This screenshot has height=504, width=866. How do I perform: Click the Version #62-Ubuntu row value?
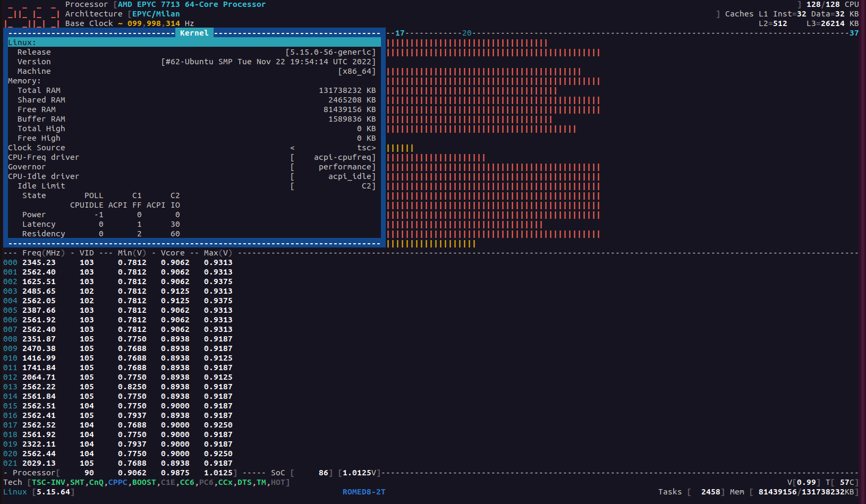click(268, 62)
